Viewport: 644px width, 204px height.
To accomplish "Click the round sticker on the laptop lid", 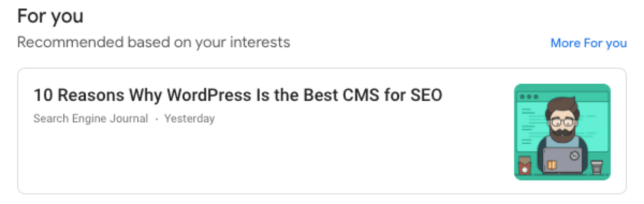I will click(x=574, y=156).
